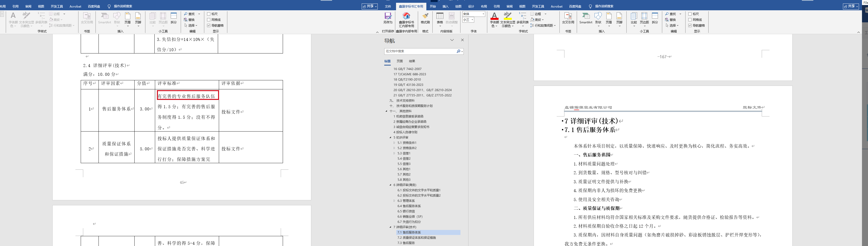Click 共享 share button in right window

tap(850, 7)
